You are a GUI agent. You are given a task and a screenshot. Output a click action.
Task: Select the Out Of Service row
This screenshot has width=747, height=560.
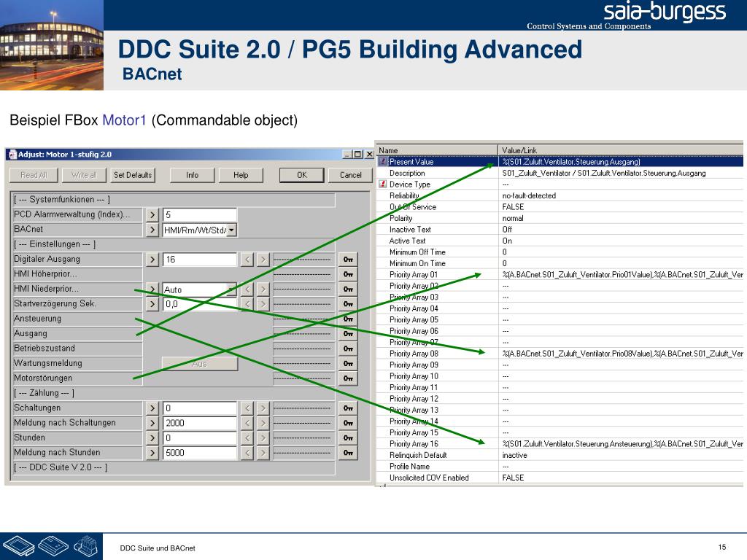(x=560, y=206)
